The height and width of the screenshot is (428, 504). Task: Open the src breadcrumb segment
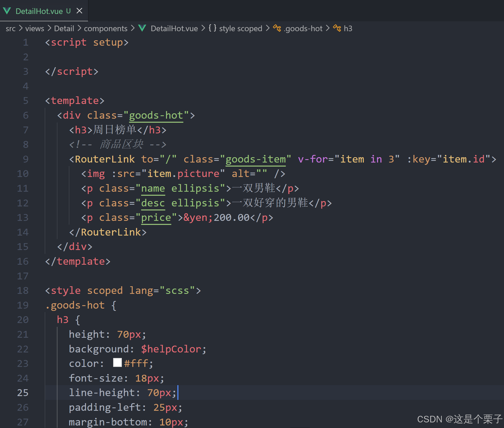(x=11, y=28)
